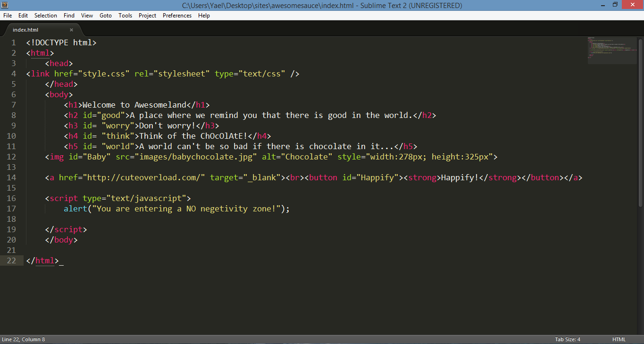The height and width of the screenshot is (344, 644).
Task: Click the Line 22, Column 8 status text
Action: (24, 340)
